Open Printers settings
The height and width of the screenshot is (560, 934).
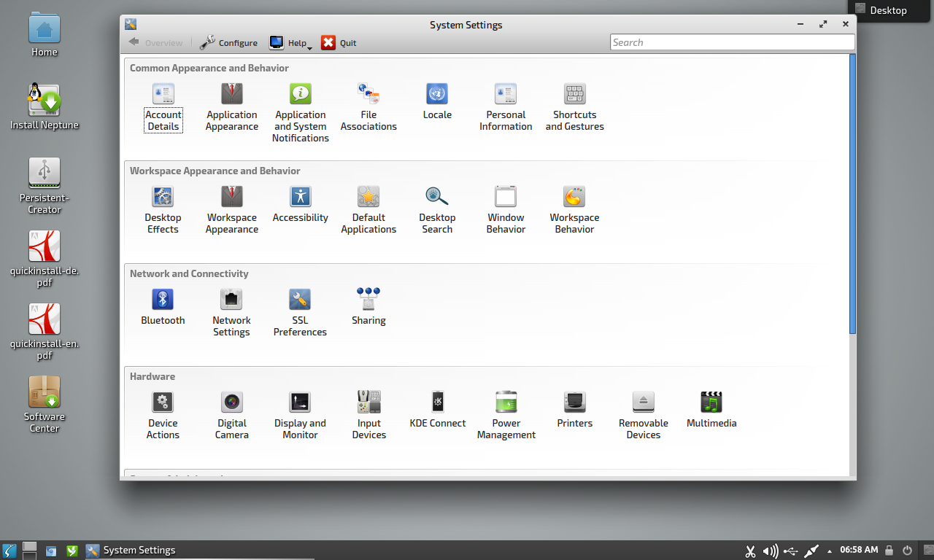point(574,410)
